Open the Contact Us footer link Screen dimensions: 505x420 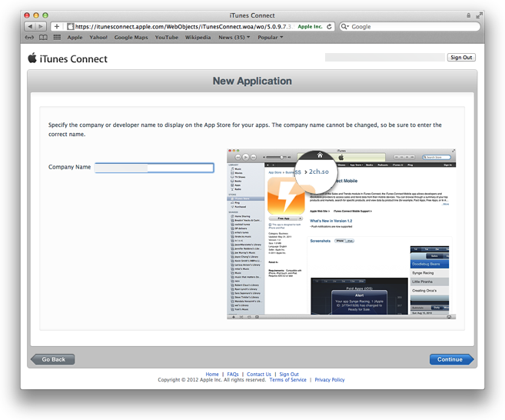point(259,374)
